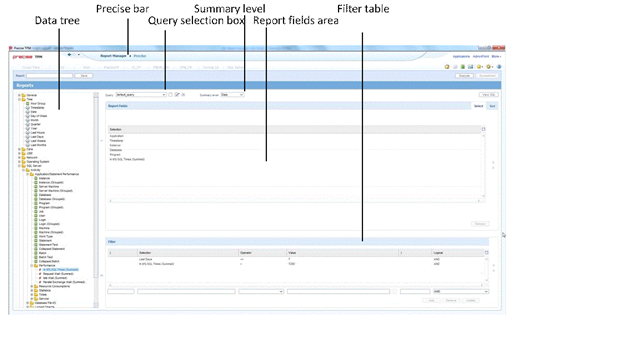Viewport: 640px width, 360px height.
Task: Expand the General folder in data tree
Action: click(19, 95)
